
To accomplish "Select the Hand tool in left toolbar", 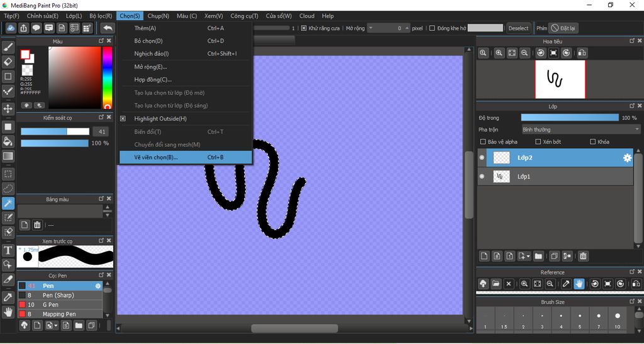I will coord(8,311).
